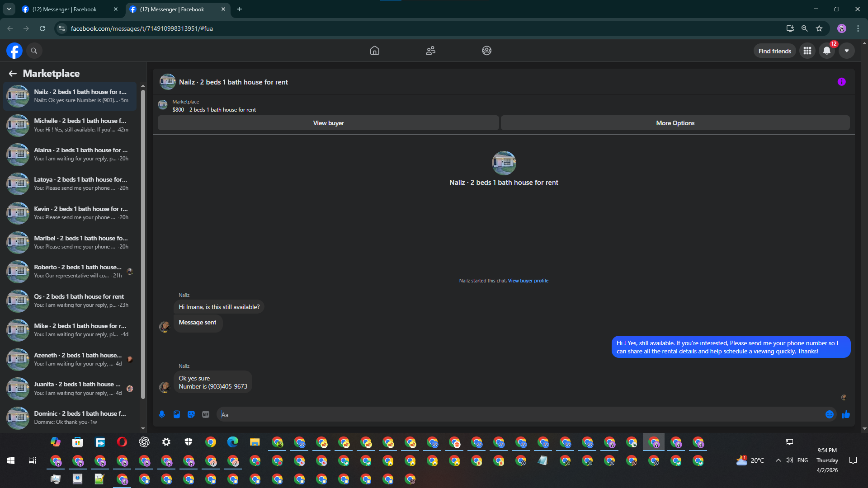The height and width of the screenshot is (488, 868).
Task: Open the Kevin conversation
Action: coord(70,213)
